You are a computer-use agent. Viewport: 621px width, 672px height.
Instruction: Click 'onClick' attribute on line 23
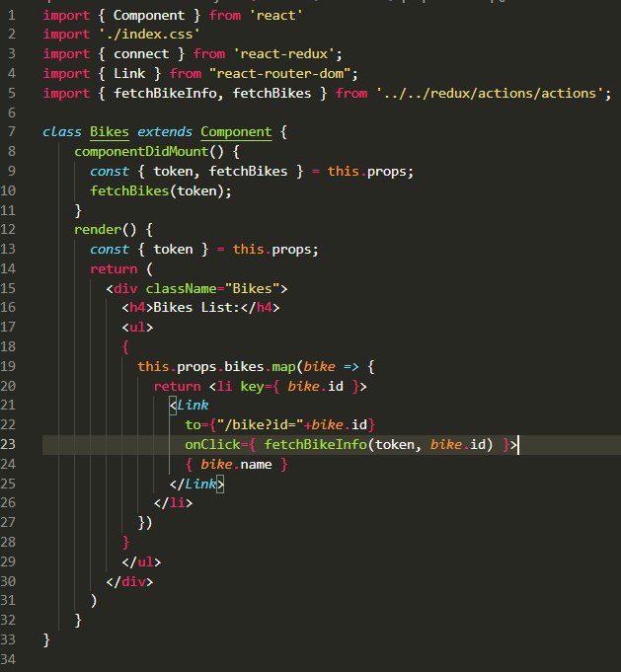tap(212, 444)
